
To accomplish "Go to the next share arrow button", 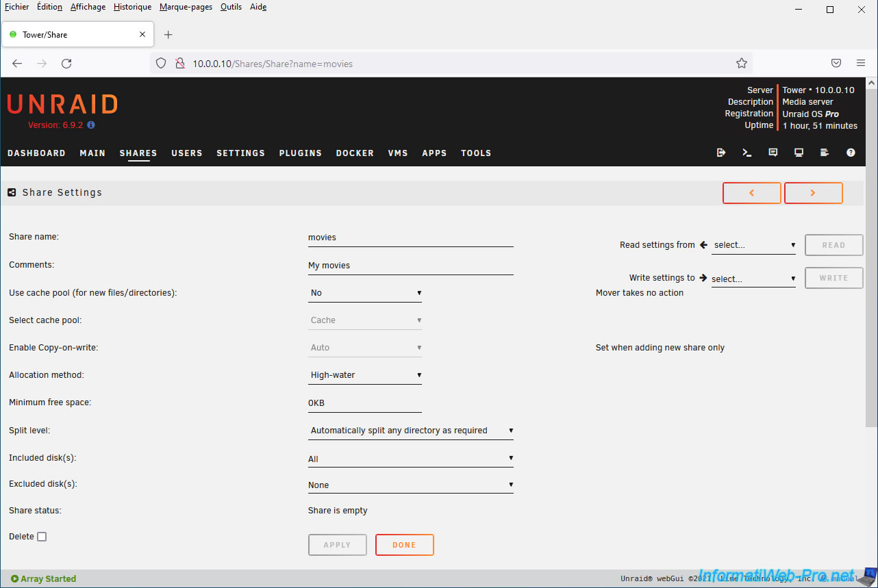I will click(x=813, y=193).
